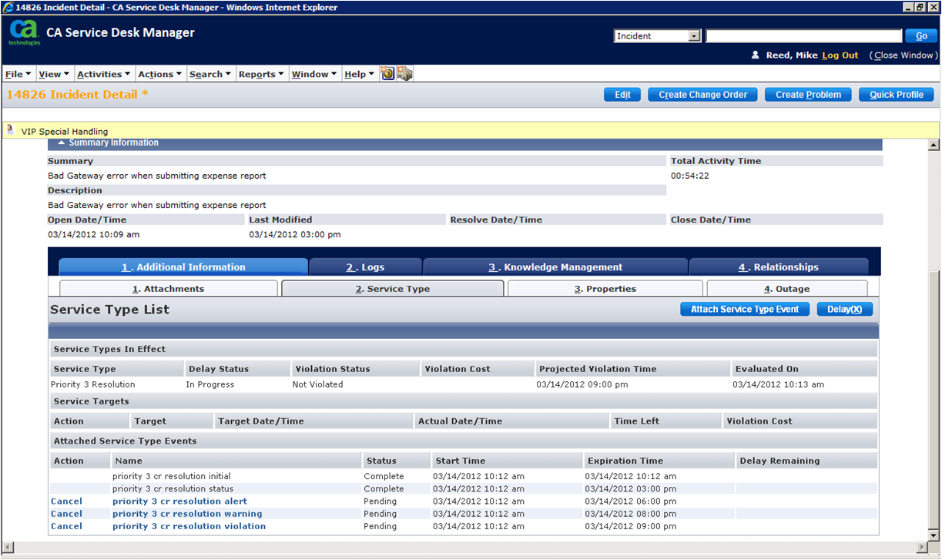Click the Log Out link
The width and height of the screenshot is (942, 560).
840,55
